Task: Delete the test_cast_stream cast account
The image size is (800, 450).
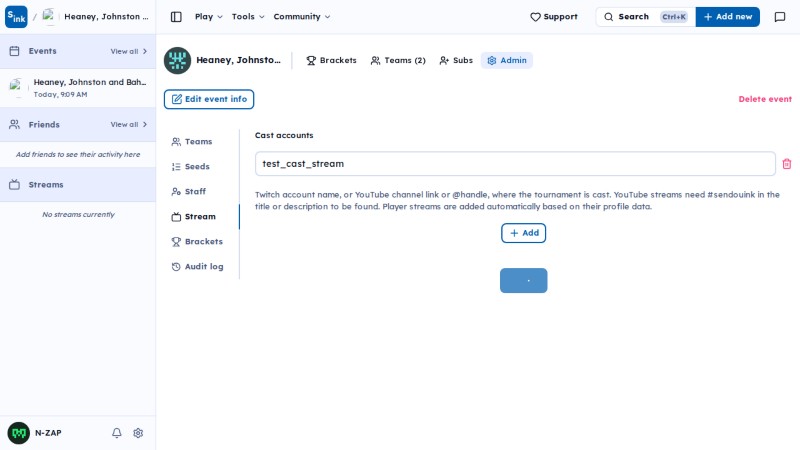Action: coord(787,164)
